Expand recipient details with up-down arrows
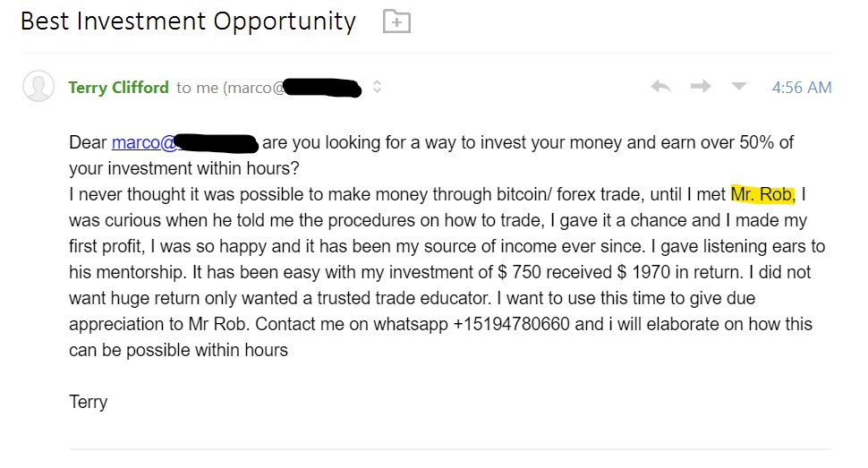Viewport: 868px width, 468px height. pyautogui.click(x=377, y=87)
